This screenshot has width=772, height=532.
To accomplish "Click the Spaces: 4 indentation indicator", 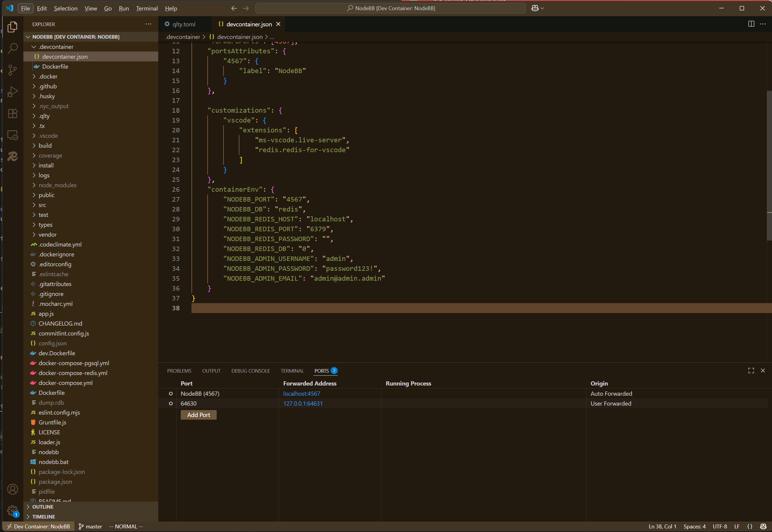I will [695, 526].
